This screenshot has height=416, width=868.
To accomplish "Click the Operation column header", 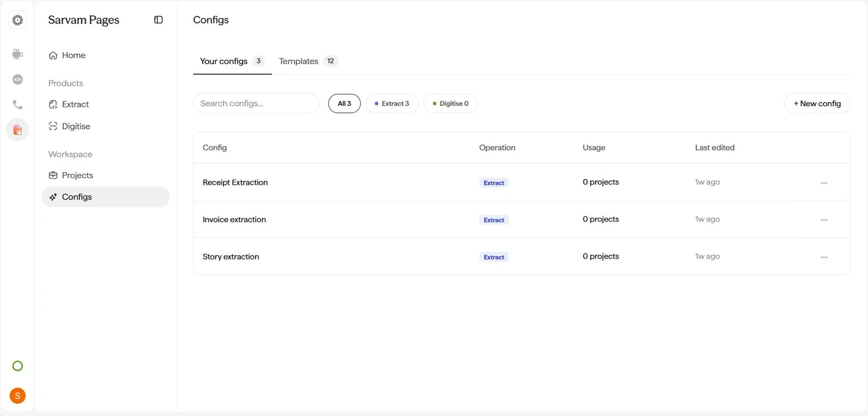I will [x=497, y=148].
